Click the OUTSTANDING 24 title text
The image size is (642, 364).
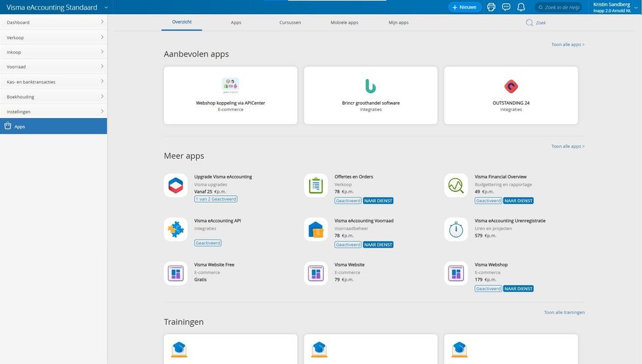coord(511,103)
